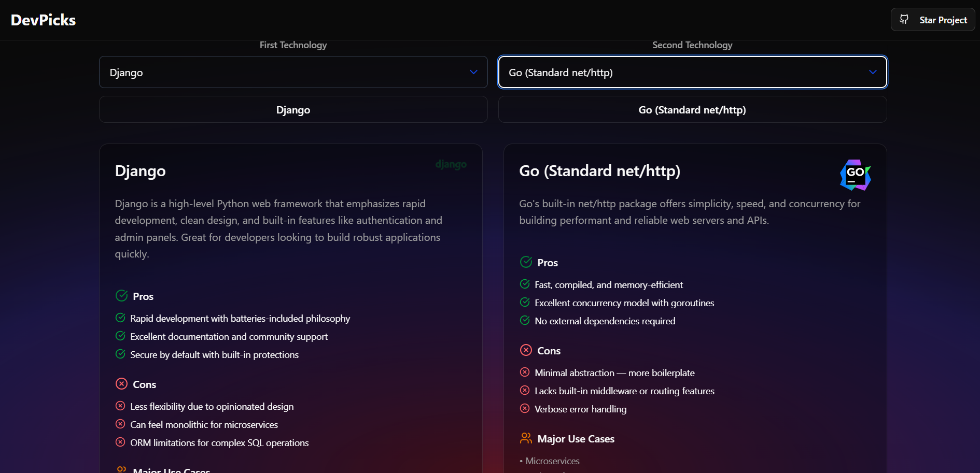This screenshot has height=473, width=980.
Task: Click the Go (Standard net/http) card heading
Action: pyautogui.click(x=599, y=171)
